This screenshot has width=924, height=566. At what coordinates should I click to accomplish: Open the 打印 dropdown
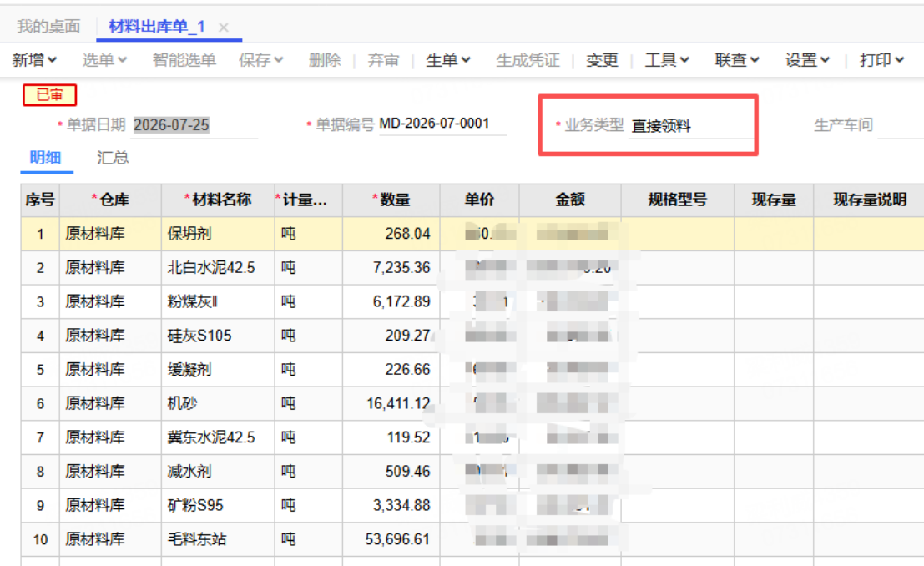tap(881, 60)
